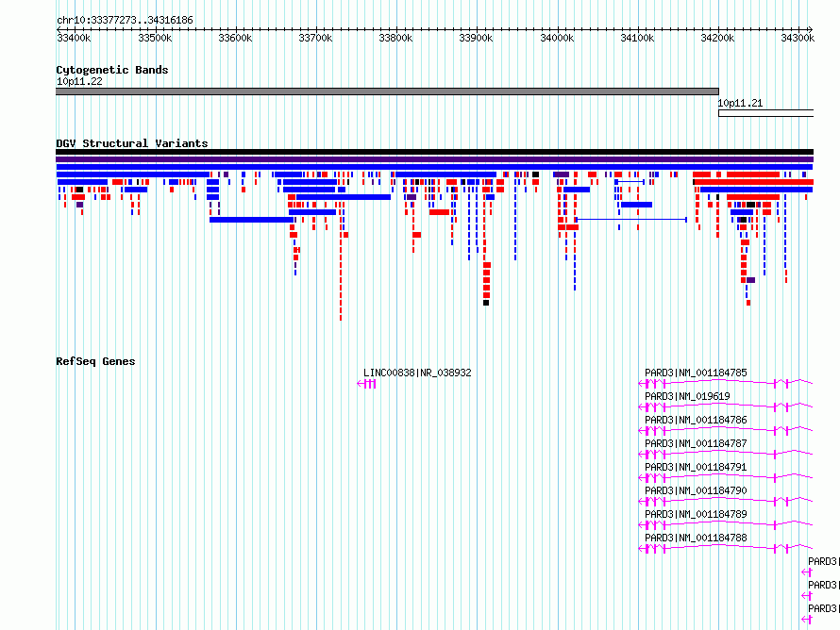Open the RefSeq Genes track title

pos(95,361)
